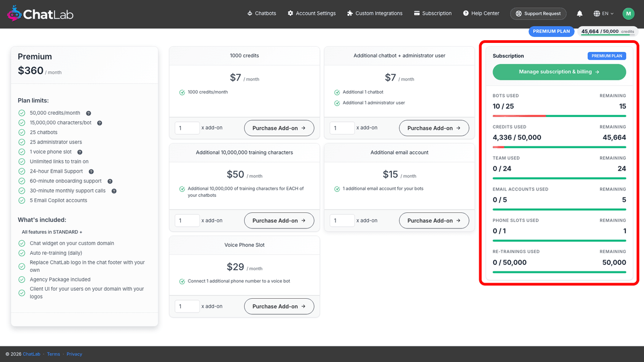Viewport: 644px width, 362px height.
Task: Click help icon beside 60-minute onboarding support
Action: point(110,181)
